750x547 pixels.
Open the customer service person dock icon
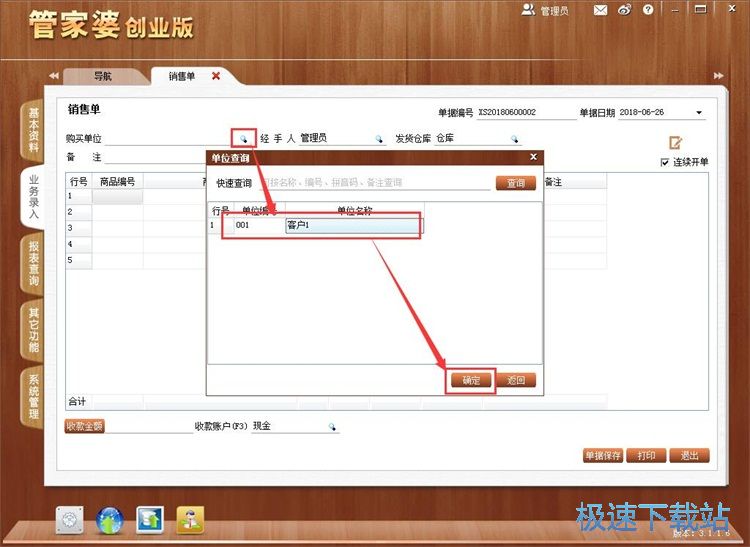[190, 520]
